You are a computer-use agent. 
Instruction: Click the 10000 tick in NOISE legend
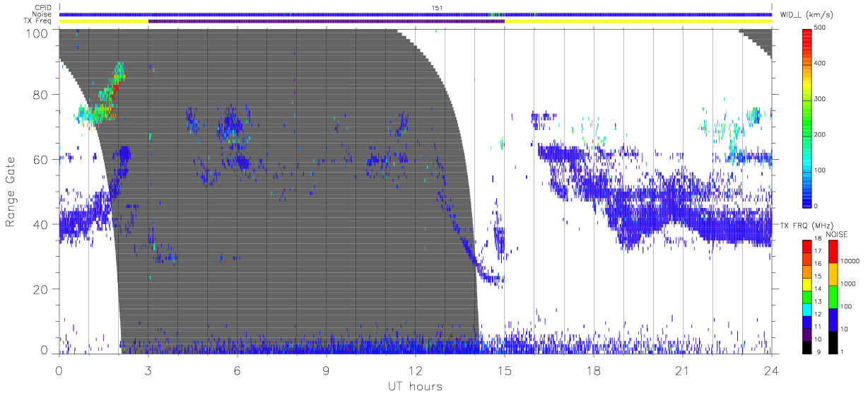point(851,261)
